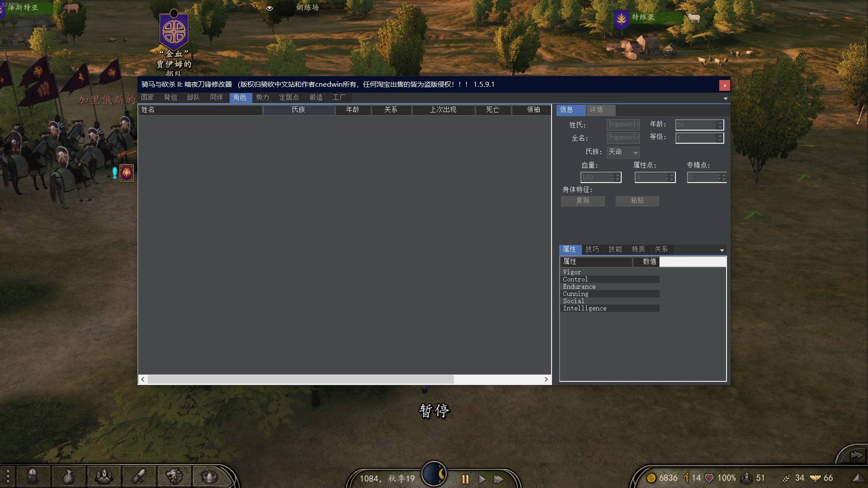Image resolution: width=868 pixels, height=488 pixels.
Task: Click the red eagle party banner icon
Action: pos(127,173)
